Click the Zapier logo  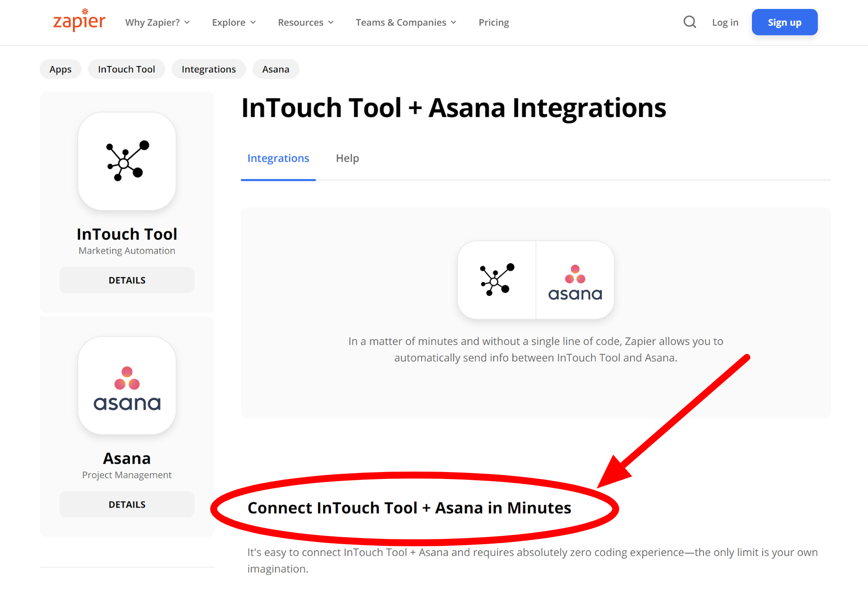tap(79, 20)
